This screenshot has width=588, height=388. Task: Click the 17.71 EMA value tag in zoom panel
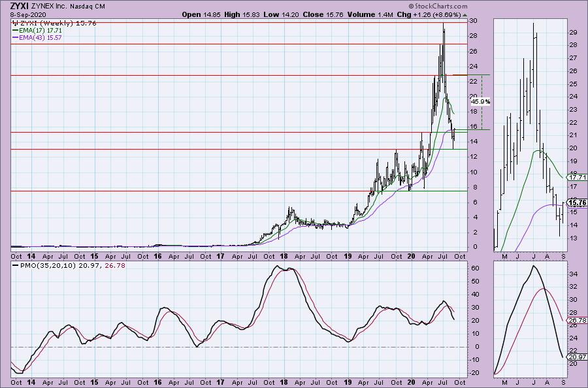click(578, 177)
